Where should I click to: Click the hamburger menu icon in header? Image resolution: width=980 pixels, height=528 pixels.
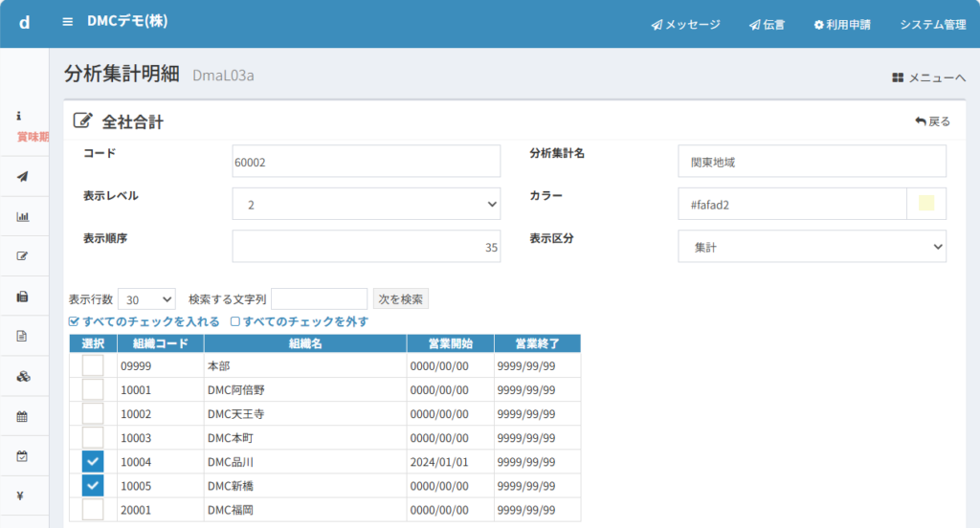[x=67, y=22]
